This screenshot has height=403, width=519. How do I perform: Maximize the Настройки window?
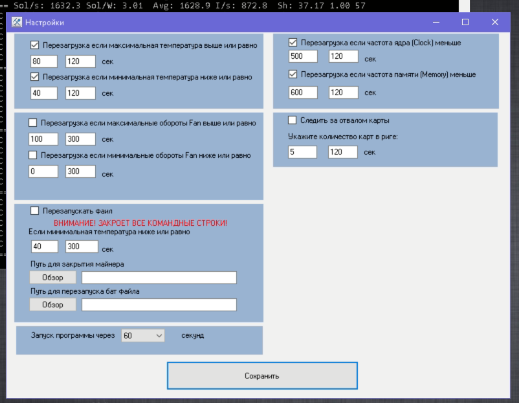[x=465, y=22]
